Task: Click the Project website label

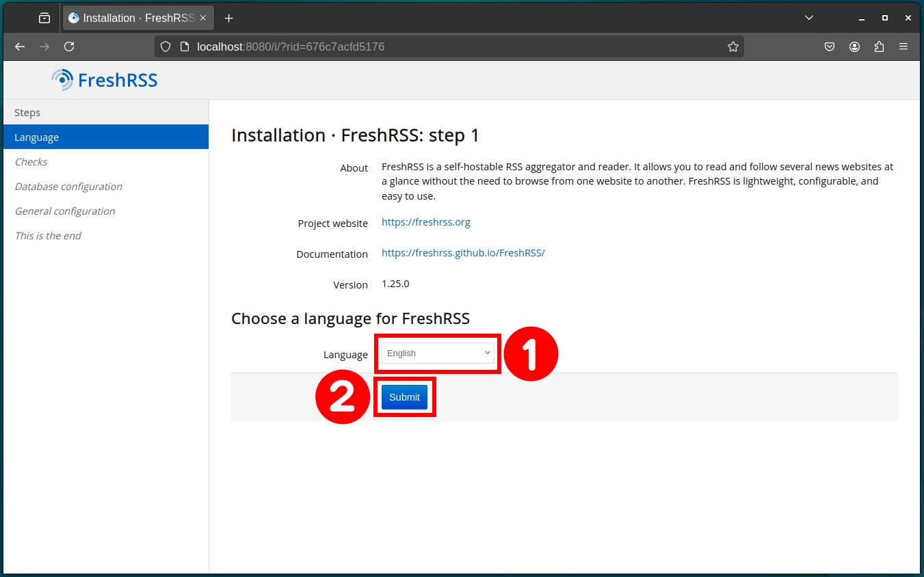Action: coord(333,224)
